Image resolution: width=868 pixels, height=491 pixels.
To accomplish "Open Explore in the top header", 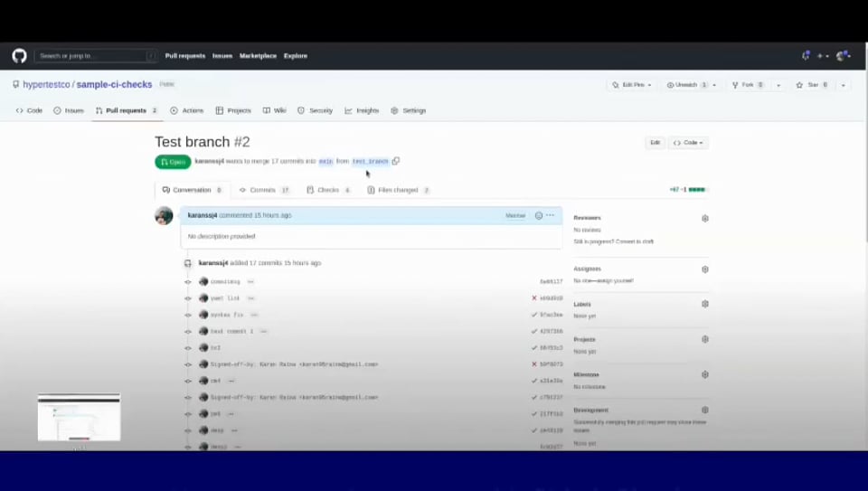I will [x=296, y=56].
